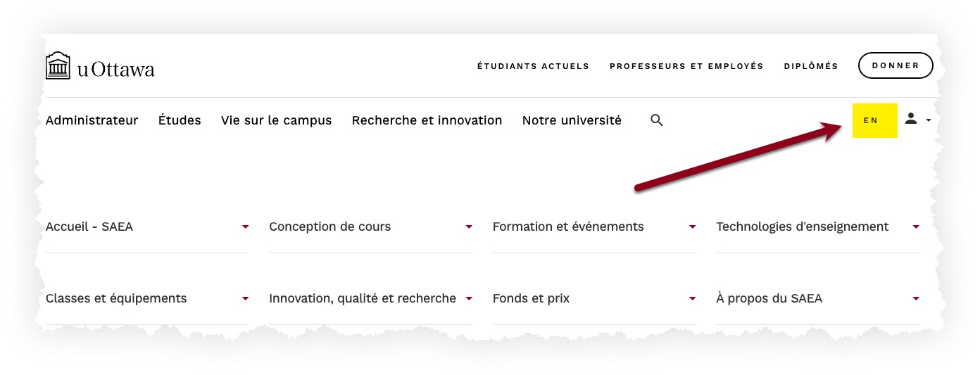Click the uOttawa building logo icon
This screenshot has height=375, width=980.
click(x=58, y=66)
